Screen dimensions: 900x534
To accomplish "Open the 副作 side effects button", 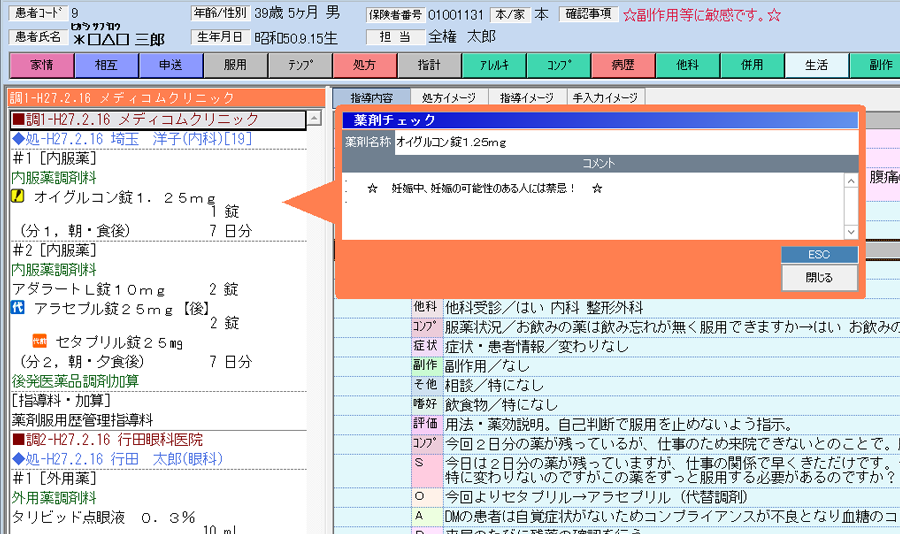I will [x=876, y=65].
